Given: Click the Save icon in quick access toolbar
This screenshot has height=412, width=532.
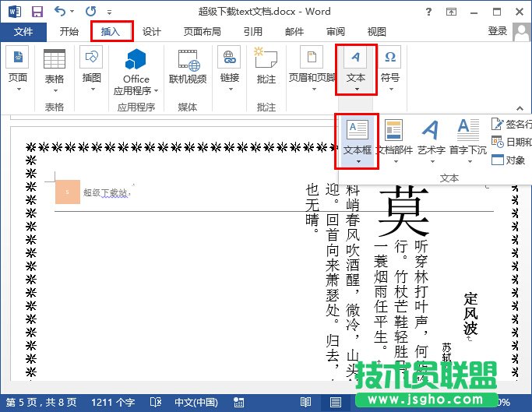Looking at the screenshot, I should 37,12.
